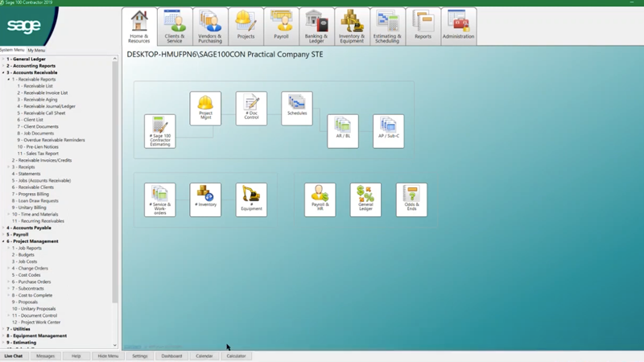This screenshot has height=362, width=644.
Task: Select 1 - Receivable List
Action: coord(35,86)
